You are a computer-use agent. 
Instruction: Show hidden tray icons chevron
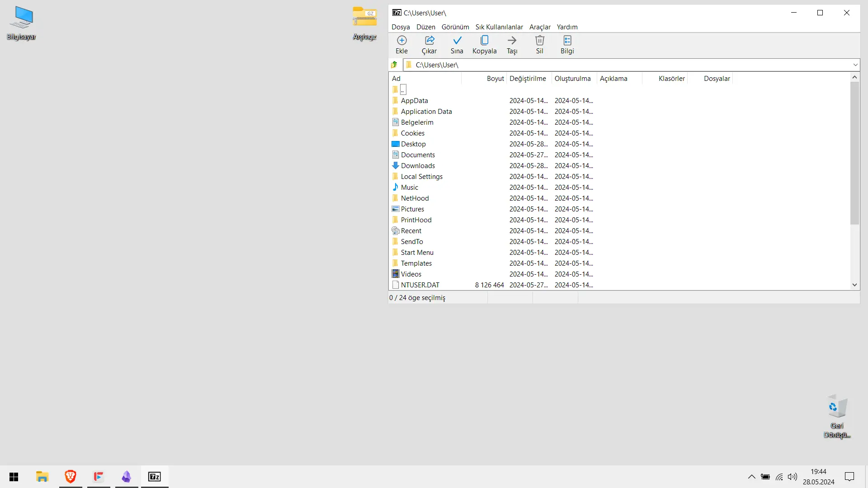(x=751, y=477)
